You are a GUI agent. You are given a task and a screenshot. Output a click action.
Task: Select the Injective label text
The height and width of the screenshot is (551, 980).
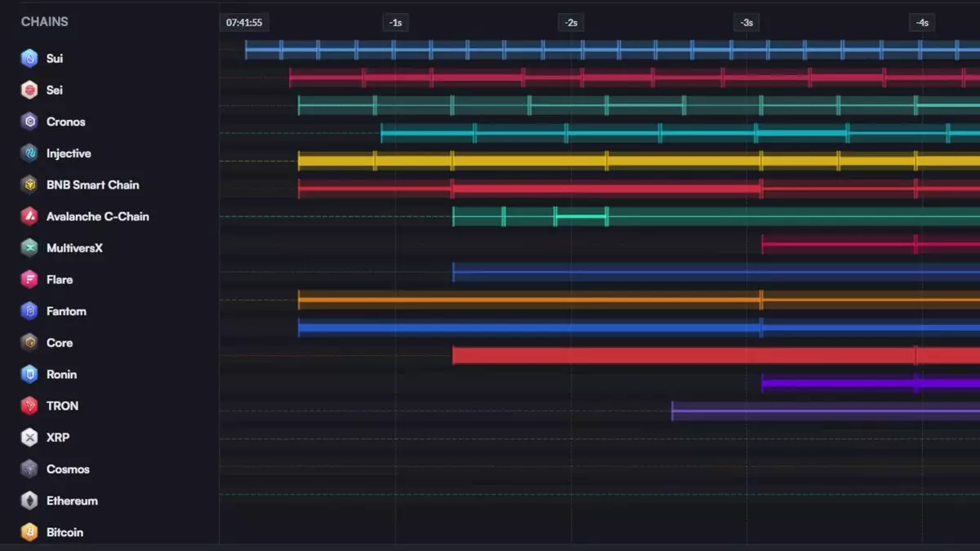(69, 153)
